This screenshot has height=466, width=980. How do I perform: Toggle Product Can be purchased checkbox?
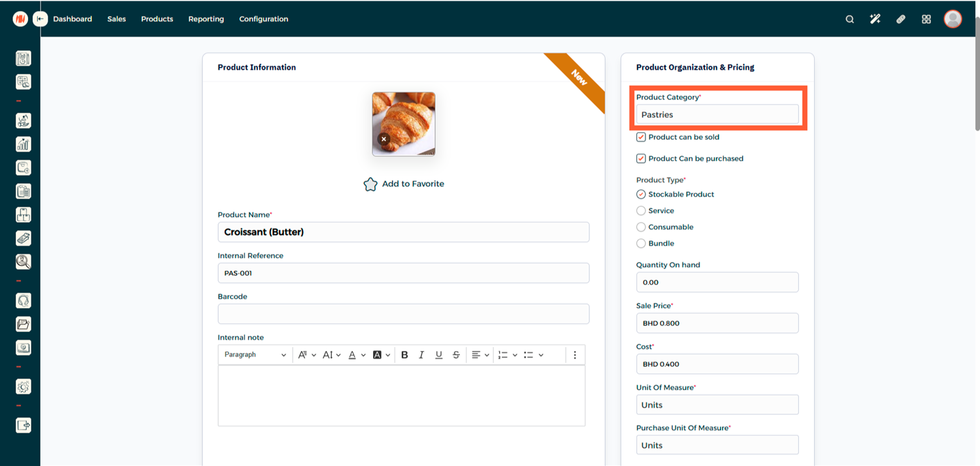(x=641, y=159)
